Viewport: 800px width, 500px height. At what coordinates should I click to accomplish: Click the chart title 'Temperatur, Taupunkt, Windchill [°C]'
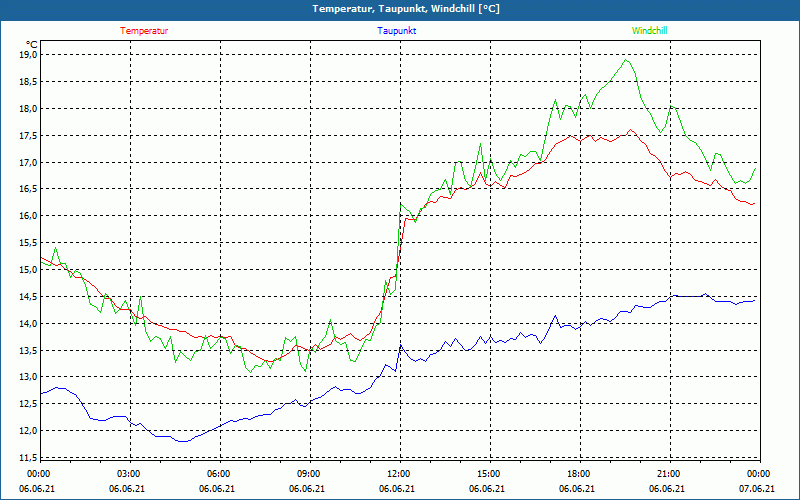(406, 9)
